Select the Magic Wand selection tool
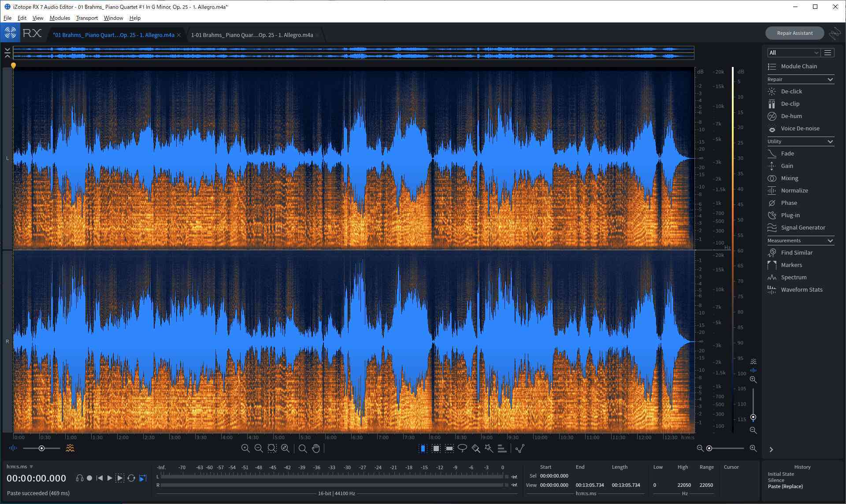Screen dimensions: 846x504 (x=489, y=448)
